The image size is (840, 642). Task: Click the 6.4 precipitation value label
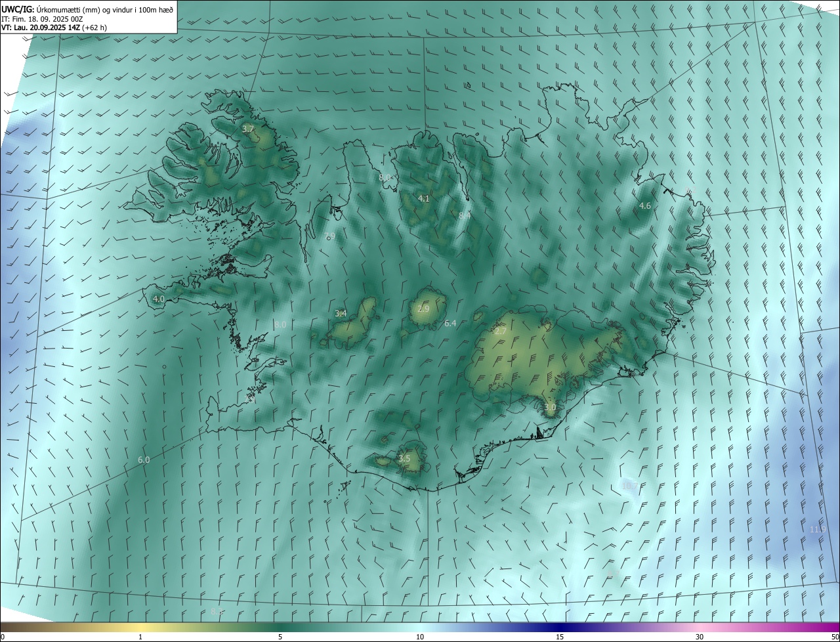coord(450,323)
